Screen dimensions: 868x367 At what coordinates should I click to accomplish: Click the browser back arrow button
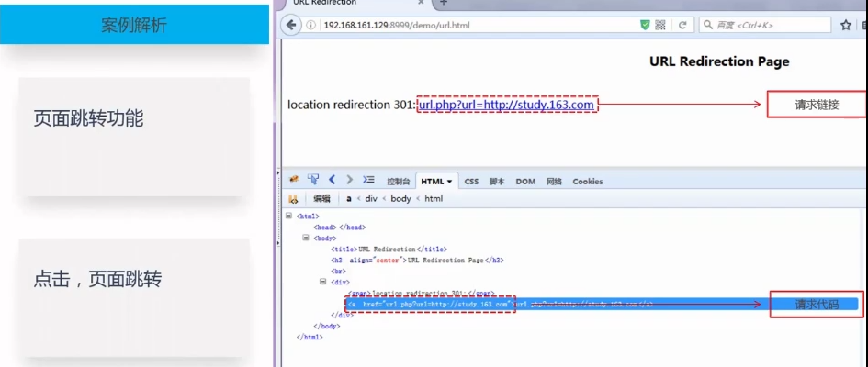coord(291,25)
